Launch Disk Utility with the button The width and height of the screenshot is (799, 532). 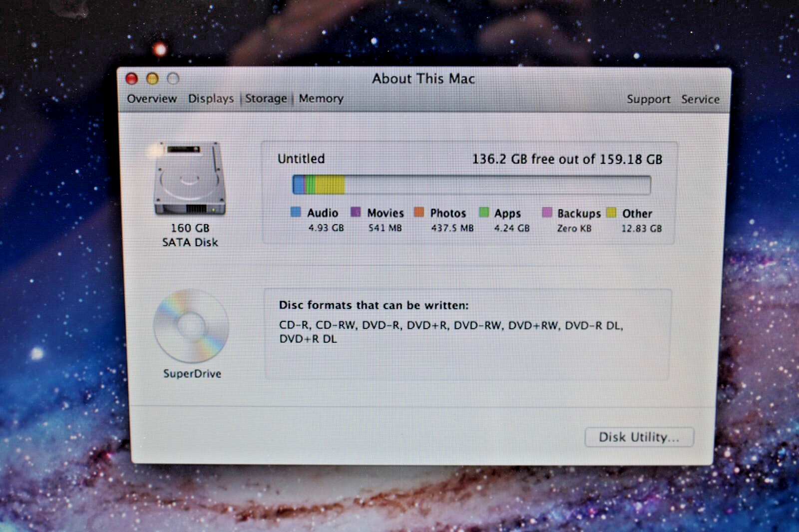[639, 437]
